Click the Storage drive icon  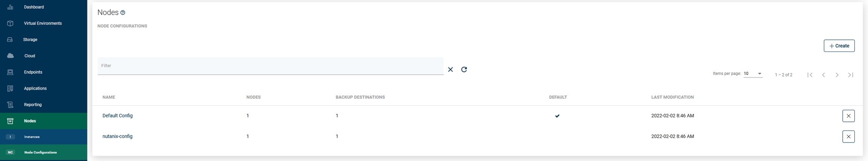click(x=10, y=39)
